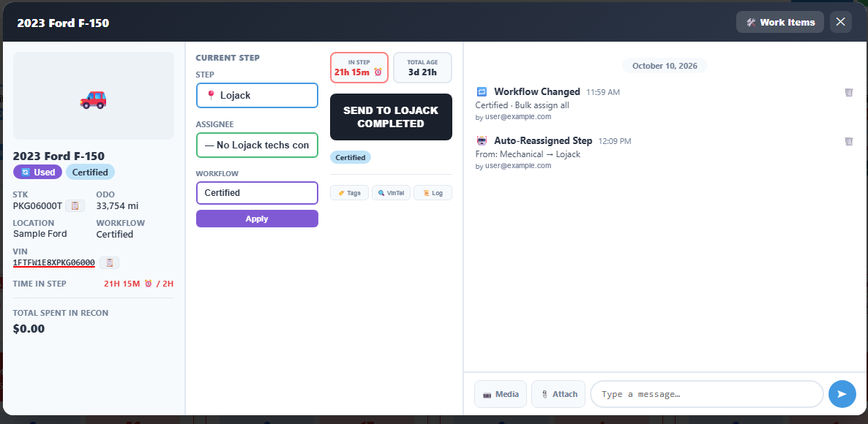The width and height of the screenshot is (868, 424).
Task: Click the 12:09 PM timestamp
Action: [x=615, y=142]
